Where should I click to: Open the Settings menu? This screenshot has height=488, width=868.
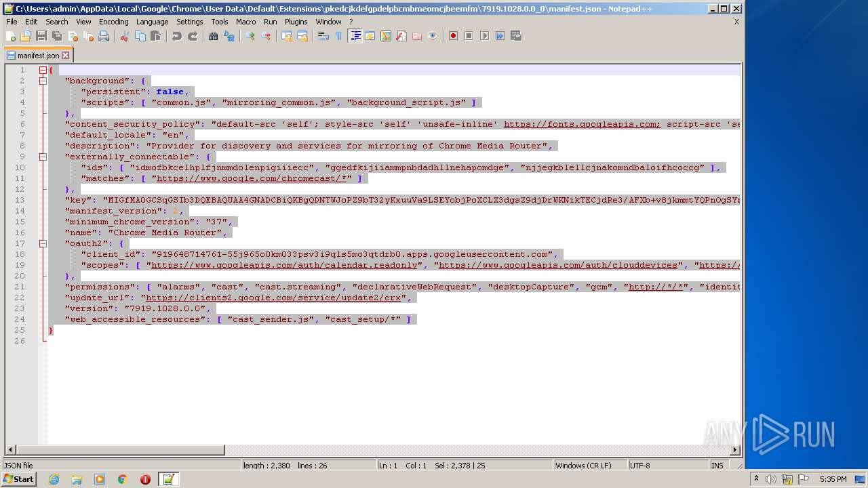189,22
